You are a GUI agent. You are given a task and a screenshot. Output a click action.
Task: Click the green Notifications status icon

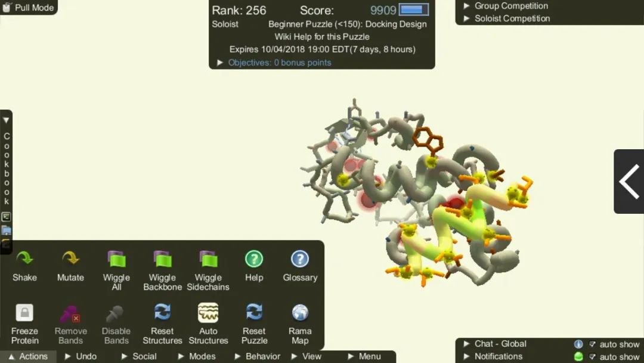(x=578, y=356)
